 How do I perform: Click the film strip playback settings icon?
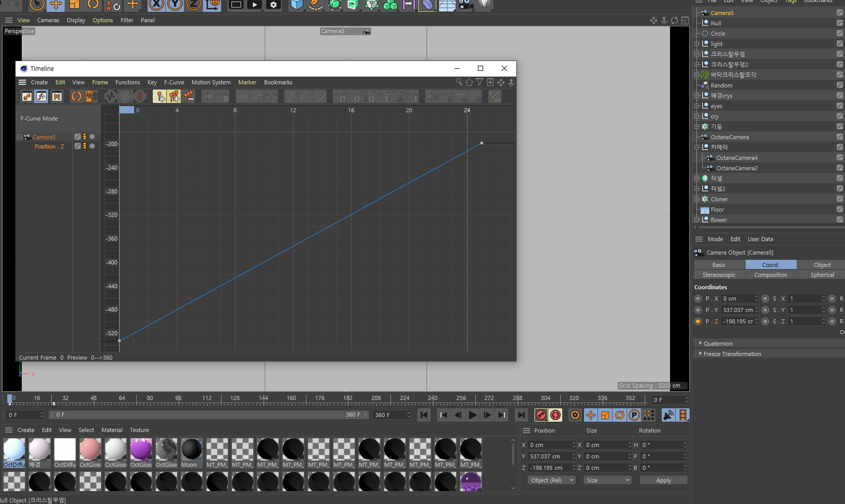tap(683, 415)
